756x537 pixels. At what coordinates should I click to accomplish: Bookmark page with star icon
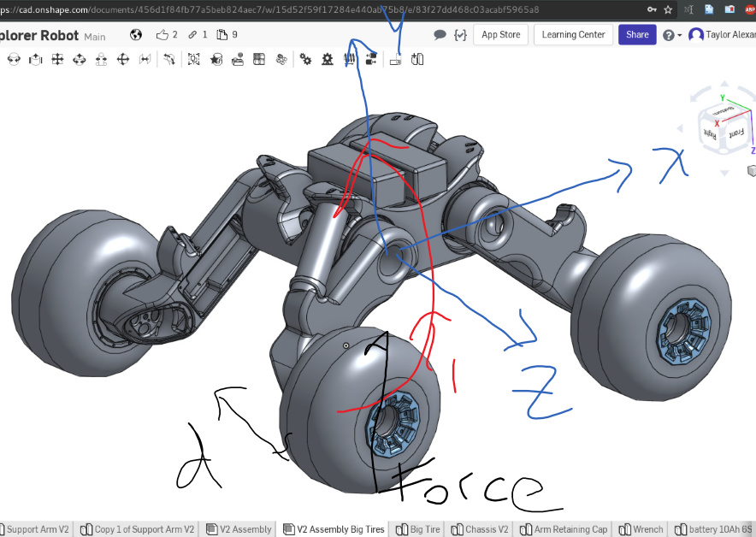tap(668, 9)
